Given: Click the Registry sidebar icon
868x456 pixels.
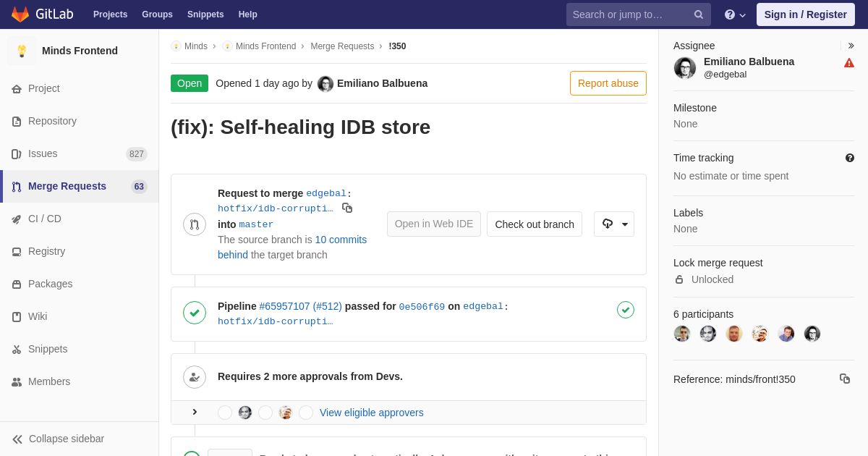Looking at the screenshot, I should coord(17,252).
